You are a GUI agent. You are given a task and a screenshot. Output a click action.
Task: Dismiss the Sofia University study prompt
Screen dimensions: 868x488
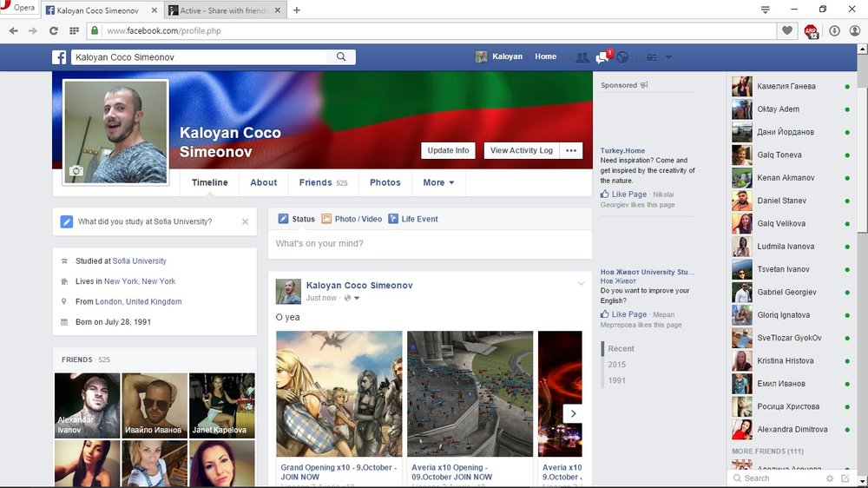(245, 222)
